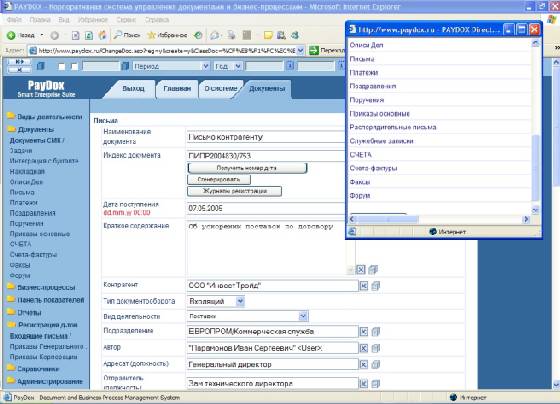Open the Файл menu
Viewport: 560px width, 404px height.
coord(14,20)
